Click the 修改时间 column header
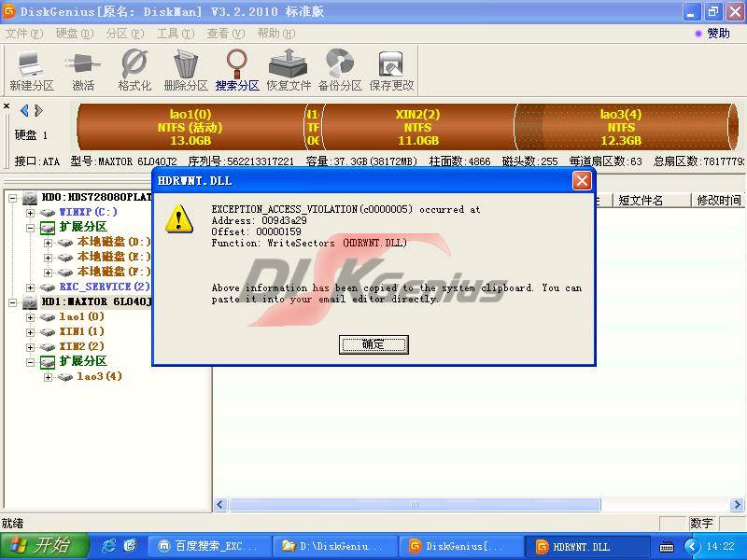Viewport: 747px width, 560px height. (718, 201)
